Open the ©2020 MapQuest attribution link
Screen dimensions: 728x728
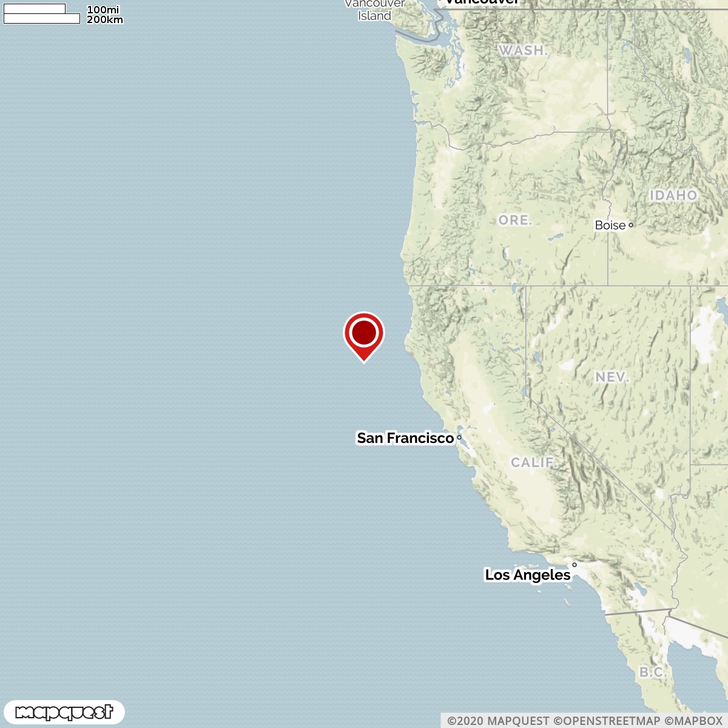499,721
